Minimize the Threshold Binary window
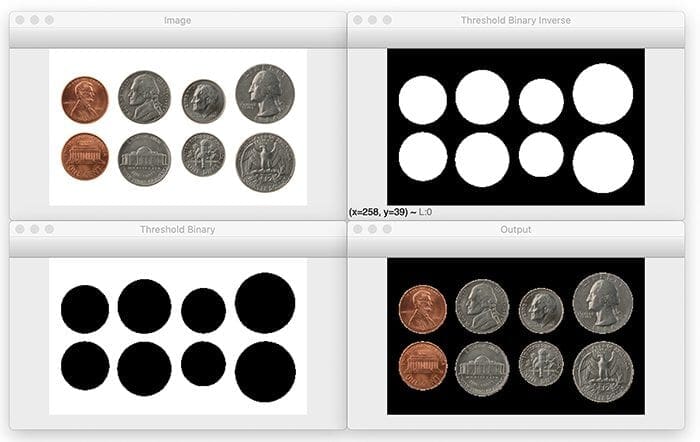The width and height of the screenshot is (700, 442). pos(35,230)
